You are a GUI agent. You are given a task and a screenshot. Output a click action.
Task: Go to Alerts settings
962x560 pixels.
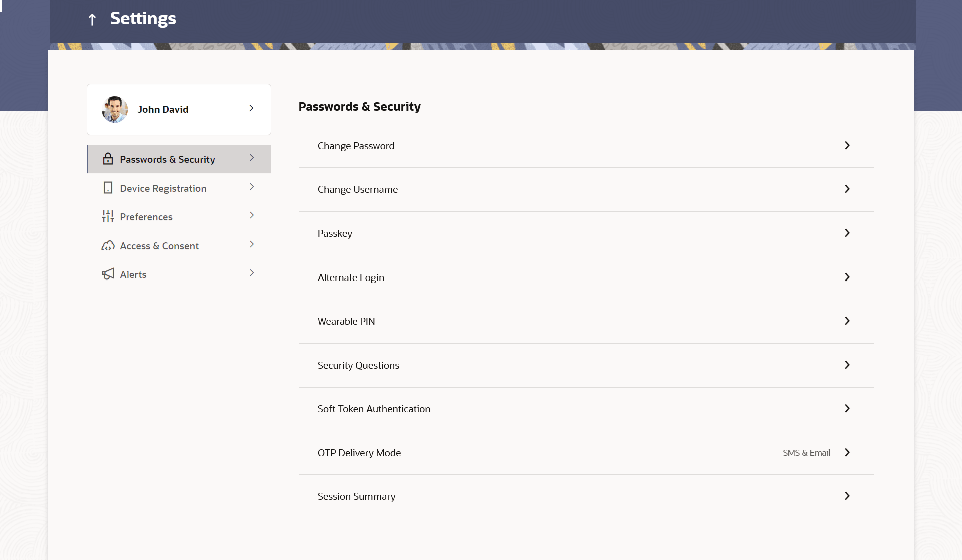[x=133, y=274]
